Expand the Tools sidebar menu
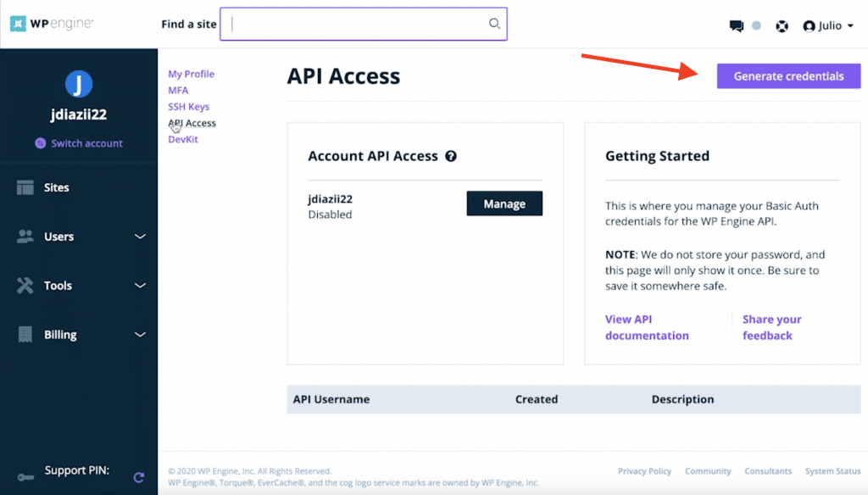868x495 pixels. [x=141, y=286]
